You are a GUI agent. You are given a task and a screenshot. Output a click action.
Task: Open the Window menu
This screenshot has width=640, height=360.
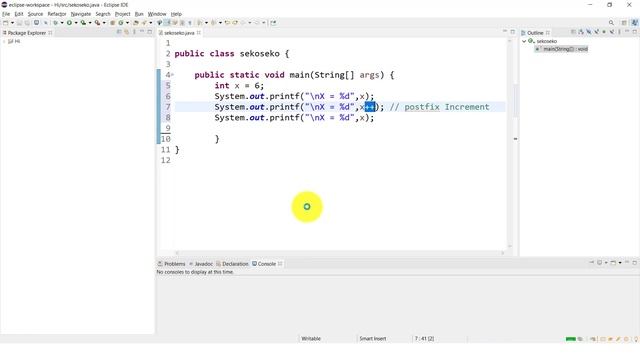(157, 14)
